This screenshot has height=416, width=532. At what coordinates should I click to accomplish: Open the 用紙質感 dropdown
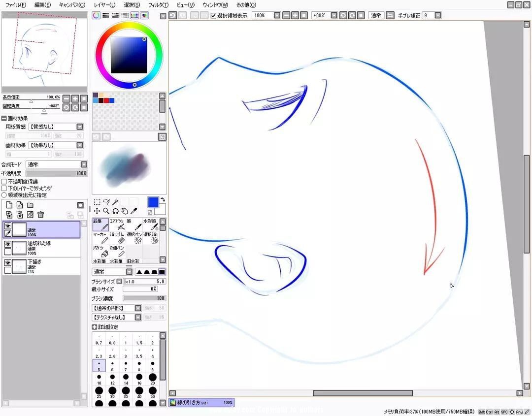(56, 127)
